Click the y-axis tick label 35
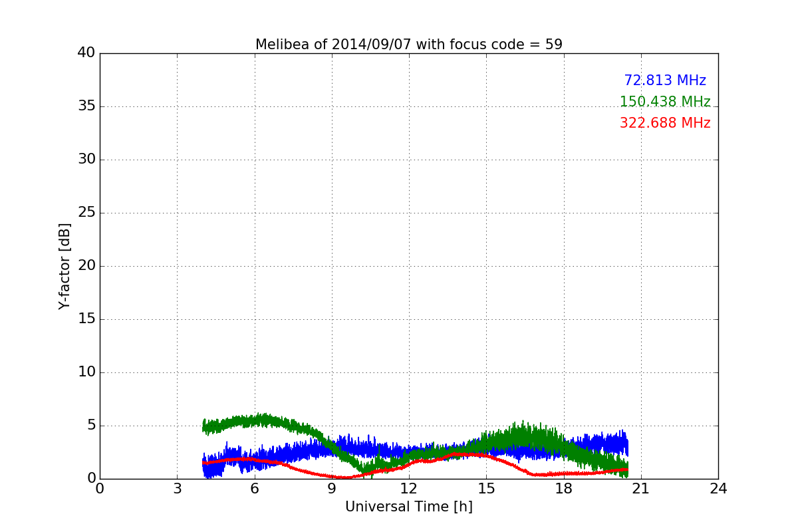The height and width of the screenshot is (532, 798). pyautogui.click(x=86, y=106)
